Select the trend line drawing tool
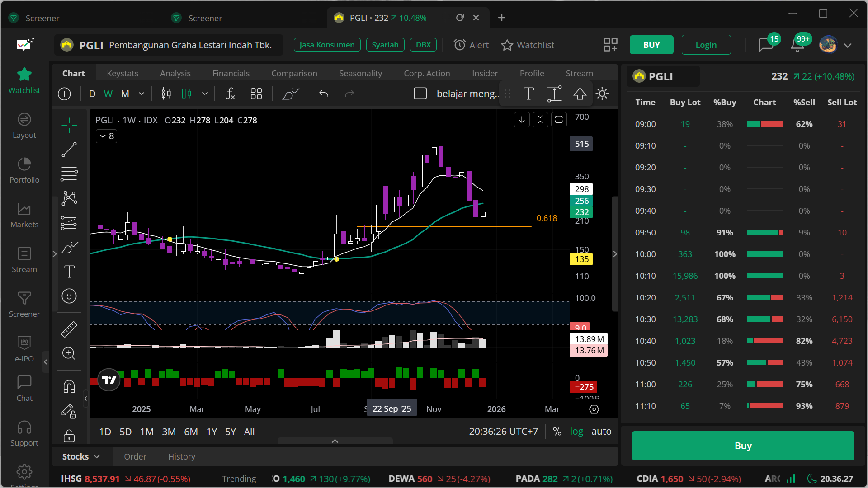The height and width of the screenshot is (488, 868). coord(69,150)
